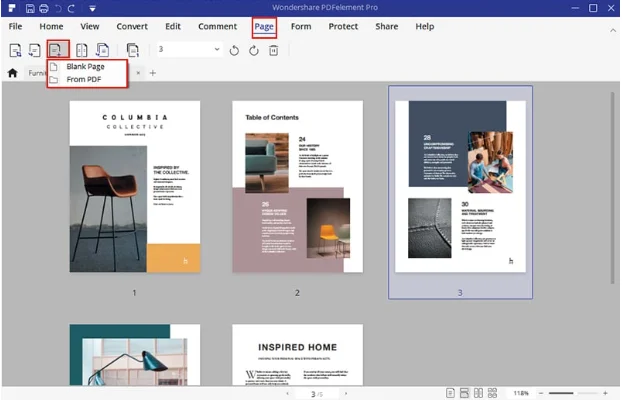Click the Insert Page toolbar icon
622x402 pixels.
58,49
